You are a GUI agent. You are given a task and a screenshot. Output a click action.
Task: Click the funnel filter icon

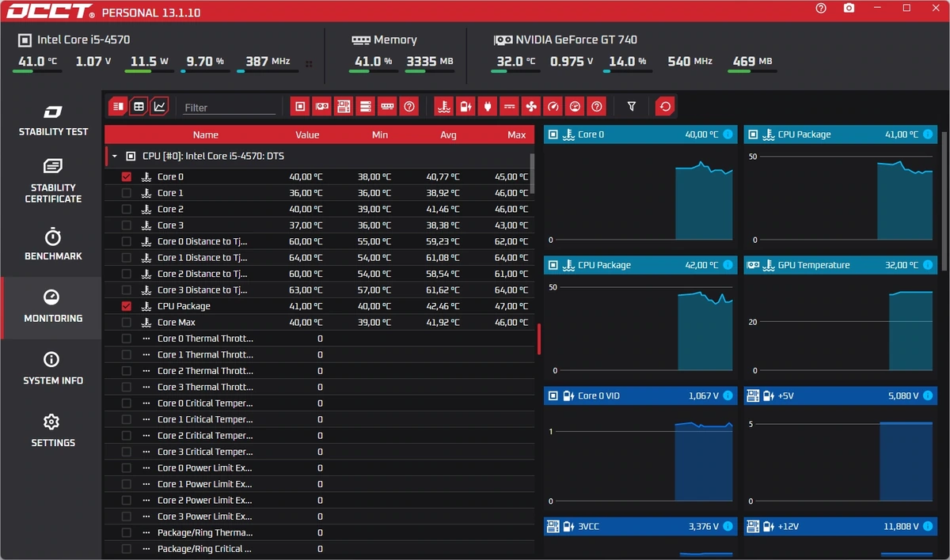tap(632, 106)
